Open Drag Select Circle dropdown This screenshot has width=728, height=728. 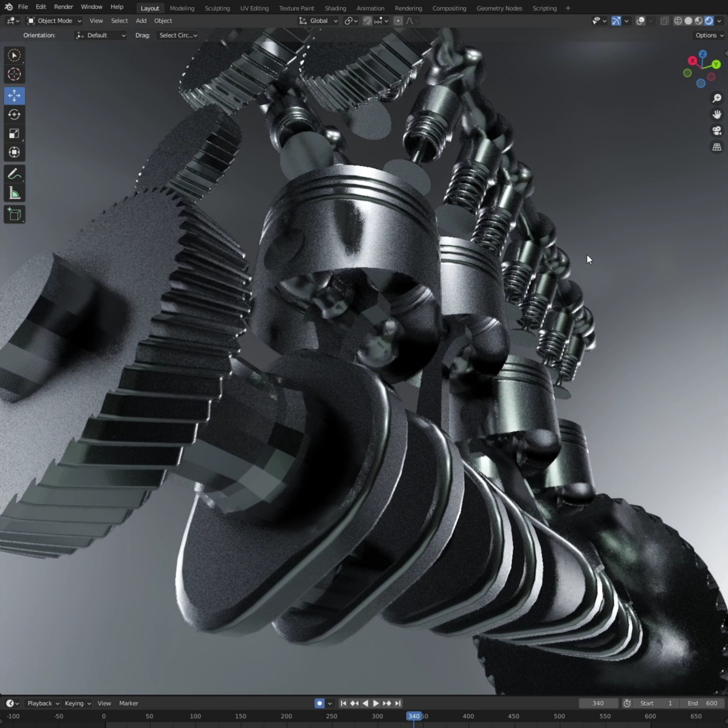178,35
